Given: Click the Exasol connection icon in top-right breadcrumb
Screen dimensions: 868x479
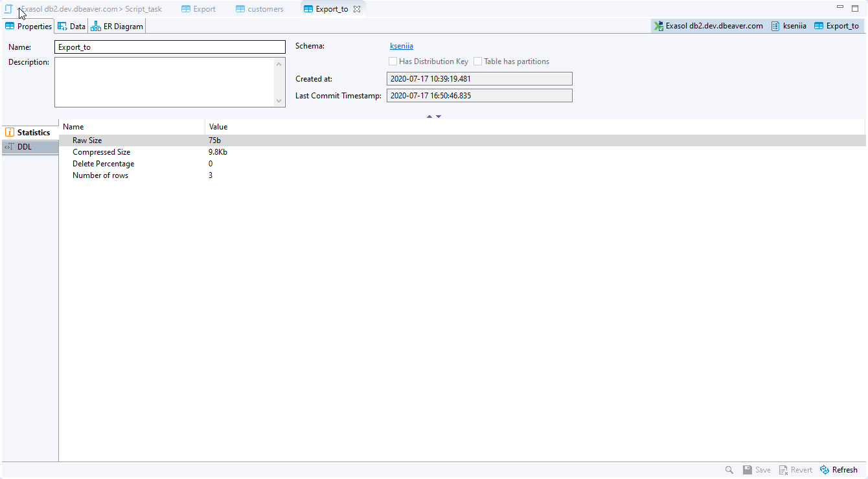Looking at the screenshot, I should pos(658,26).
